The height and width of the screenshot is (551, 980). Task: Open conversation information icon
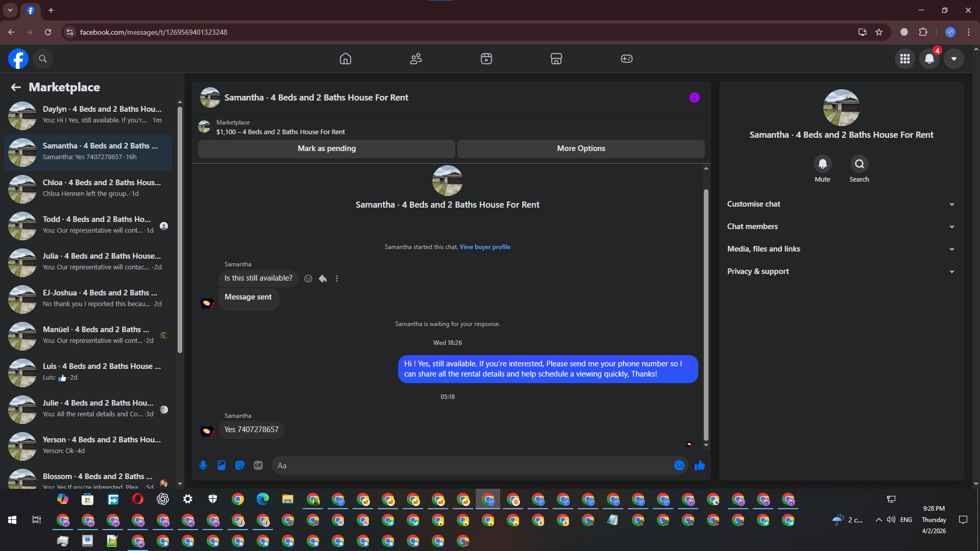click(695, 97)
